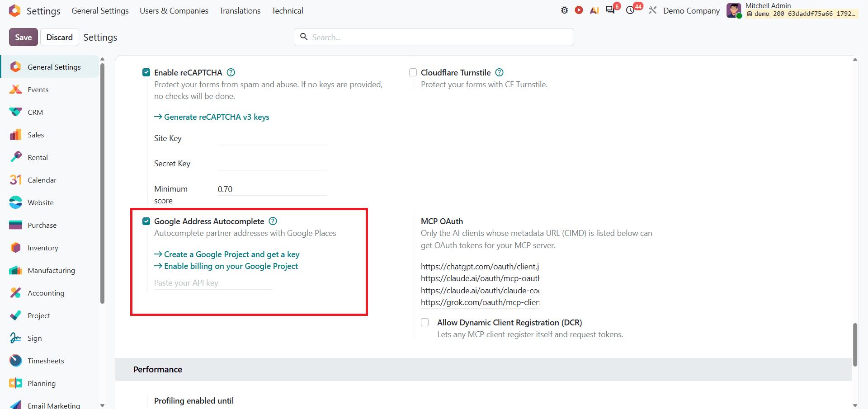
Task: Open Accounting settings in sidebar
Action: [x=49, y=293]
